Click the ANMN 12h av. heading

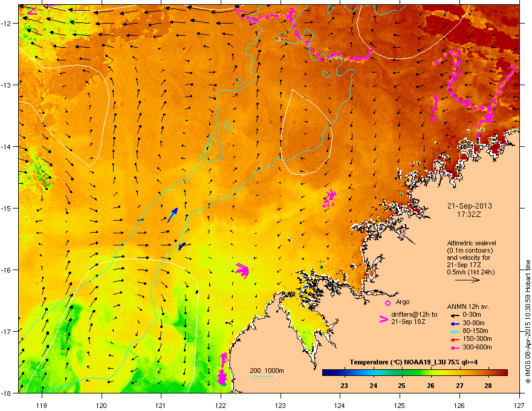pos(468,306)
